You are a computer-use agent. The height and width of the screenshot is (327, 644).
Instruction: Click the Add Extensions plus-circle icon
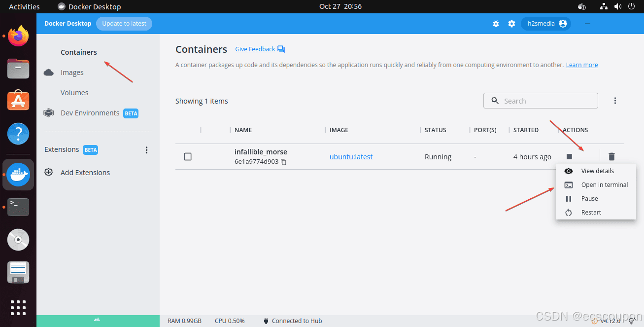(x=48, y=173)
